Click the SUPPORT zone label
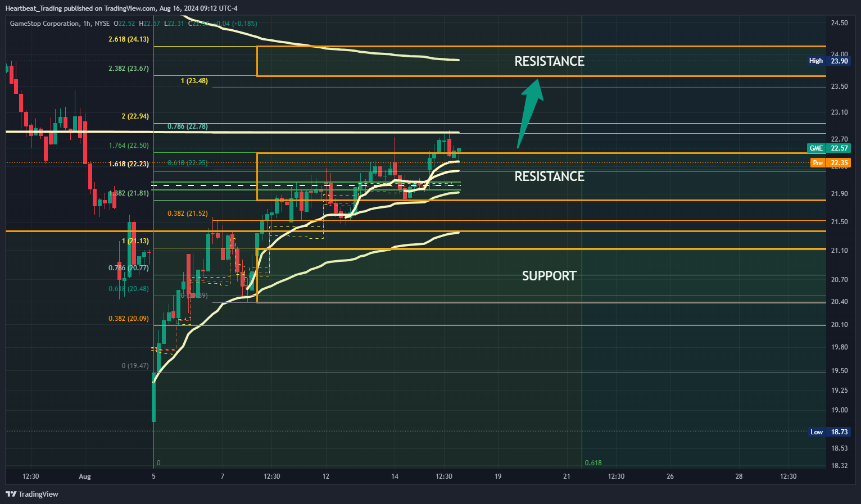861x504 pixels. coord(549,276)
